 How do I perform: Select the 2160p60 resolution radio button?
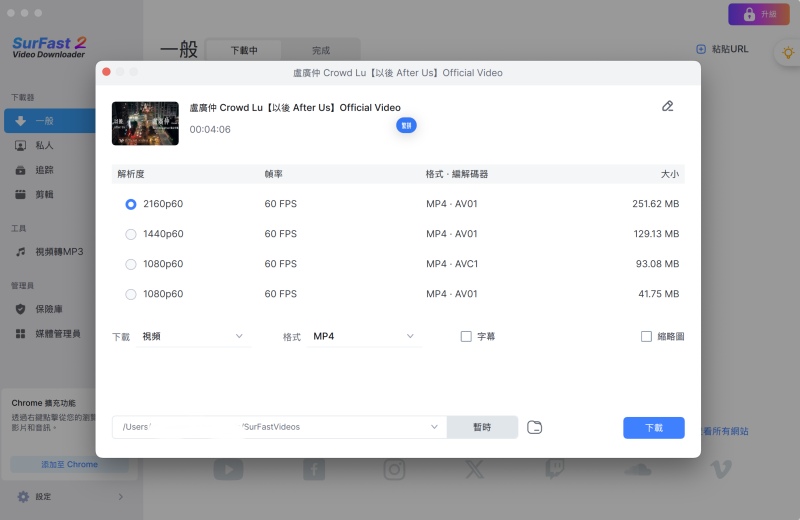[131, 204]
